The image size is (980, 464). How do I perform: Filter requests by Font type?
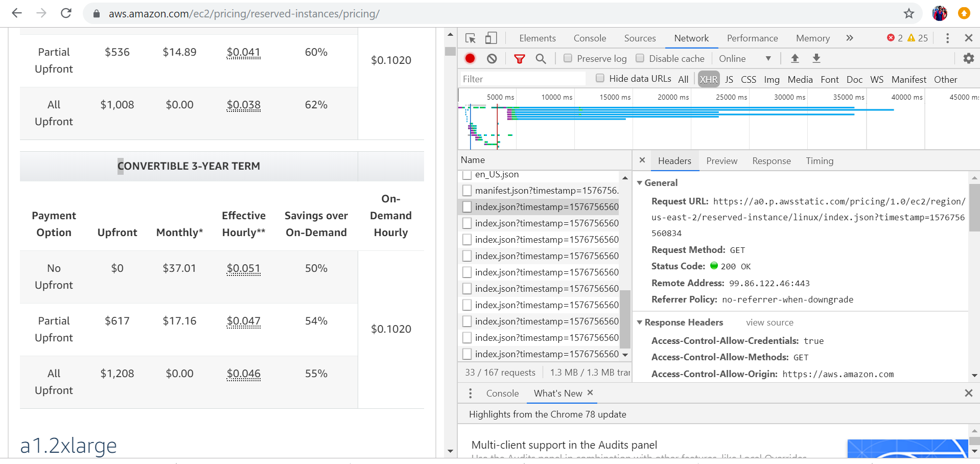pyautogui.click(x=830, y=79)
